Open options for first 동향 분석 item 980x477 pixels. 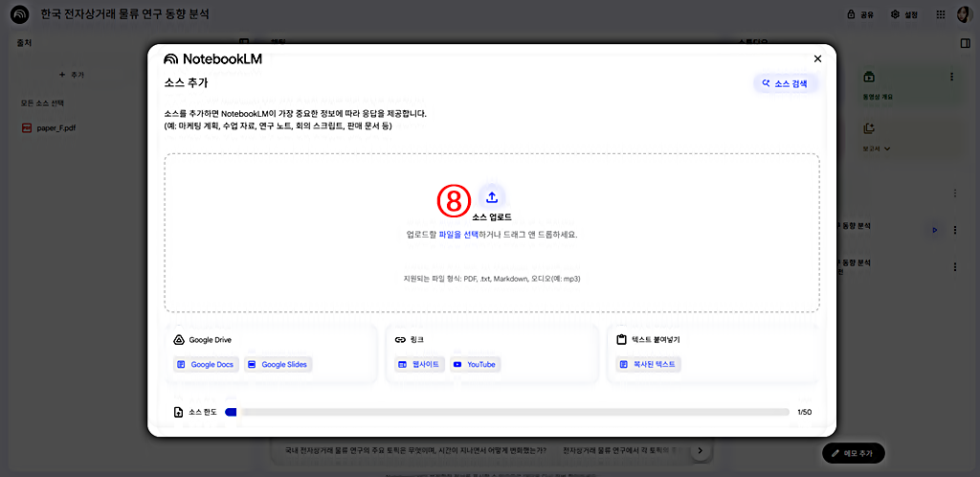pos(954,230)
